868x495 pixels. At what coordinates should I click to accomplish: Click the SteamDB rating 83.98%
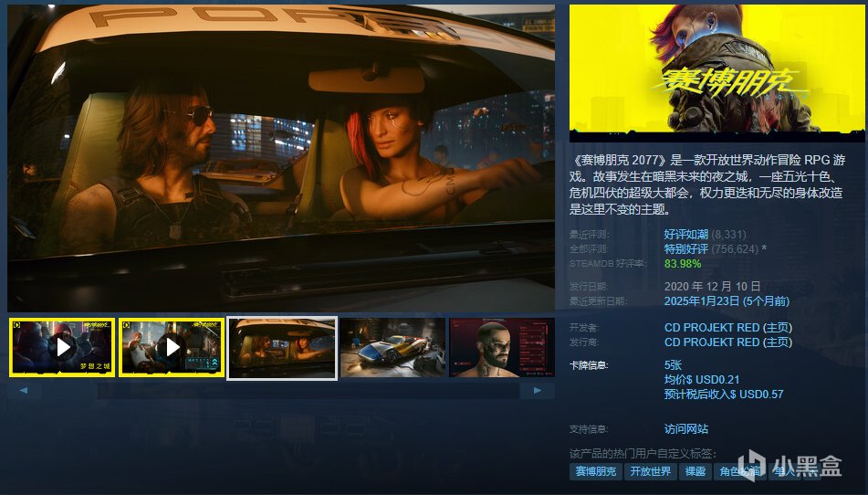coord(683,264)
